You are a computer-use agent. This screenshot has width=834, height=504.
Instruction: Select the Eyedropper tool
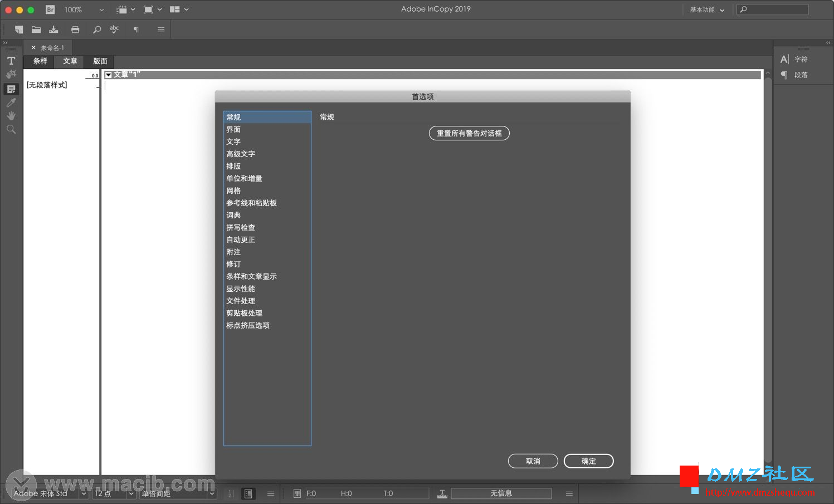[11, 102]
